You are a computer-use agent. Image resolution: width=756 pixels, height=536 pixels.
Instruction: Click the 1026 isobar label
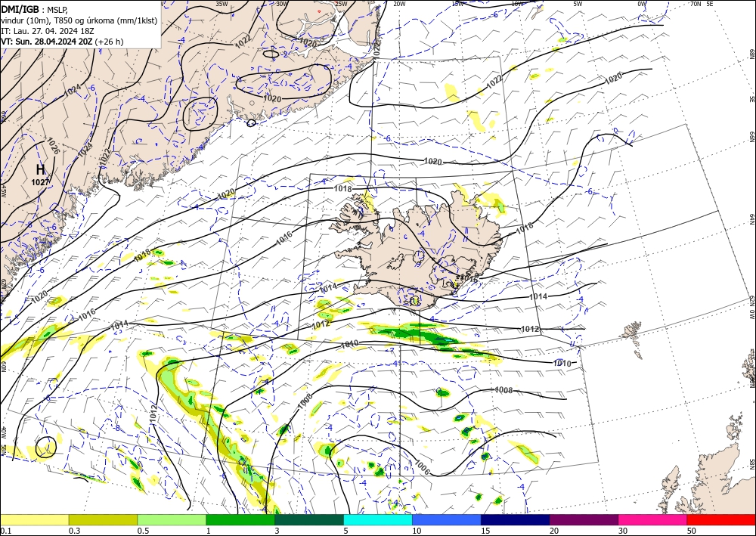pos(54,146)
